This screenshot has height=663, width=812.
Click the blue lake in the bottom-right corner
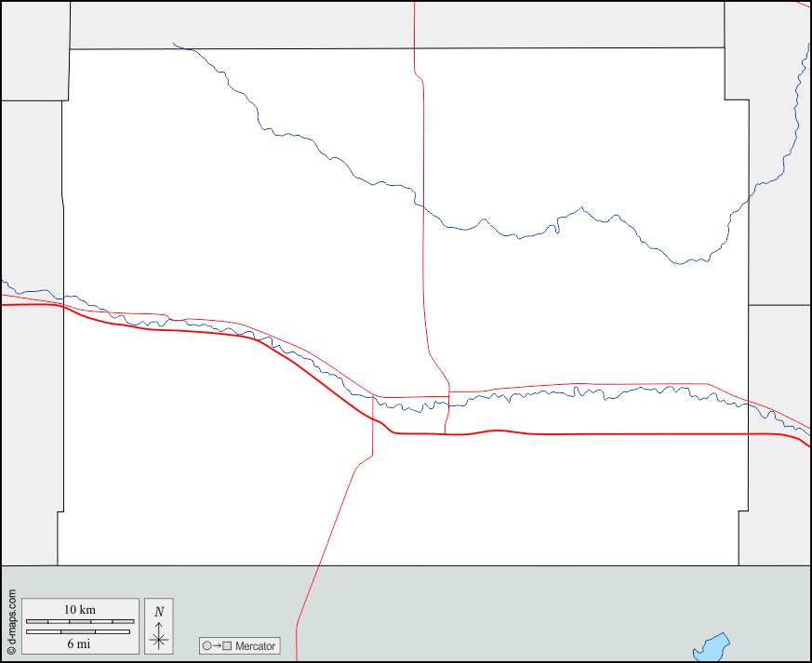(711, 646)
